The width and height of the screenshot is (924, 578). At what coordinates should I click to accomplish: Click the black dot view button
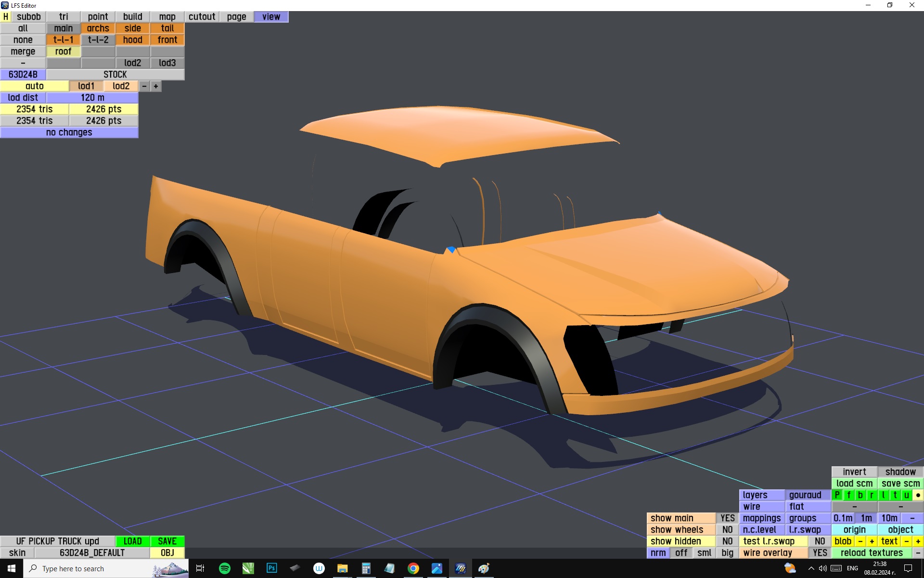(x=918, y=495)
